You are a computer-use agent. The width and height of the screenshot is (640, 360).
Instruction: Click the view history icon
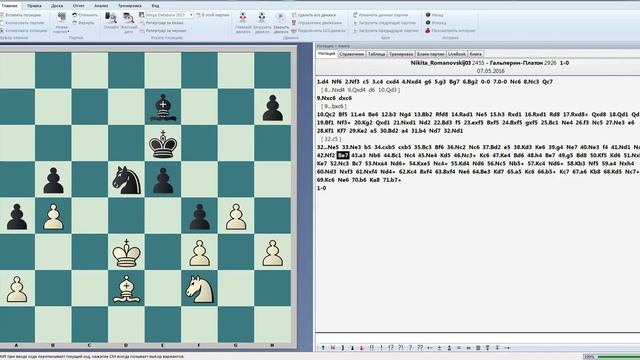(428, 31)
